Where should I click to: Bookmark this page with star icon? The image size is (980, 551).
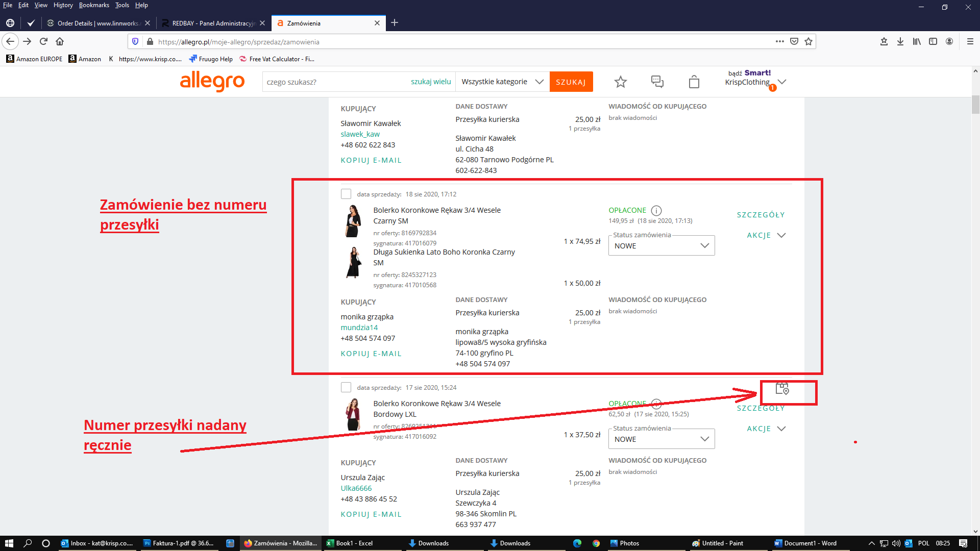pos(808,41)
